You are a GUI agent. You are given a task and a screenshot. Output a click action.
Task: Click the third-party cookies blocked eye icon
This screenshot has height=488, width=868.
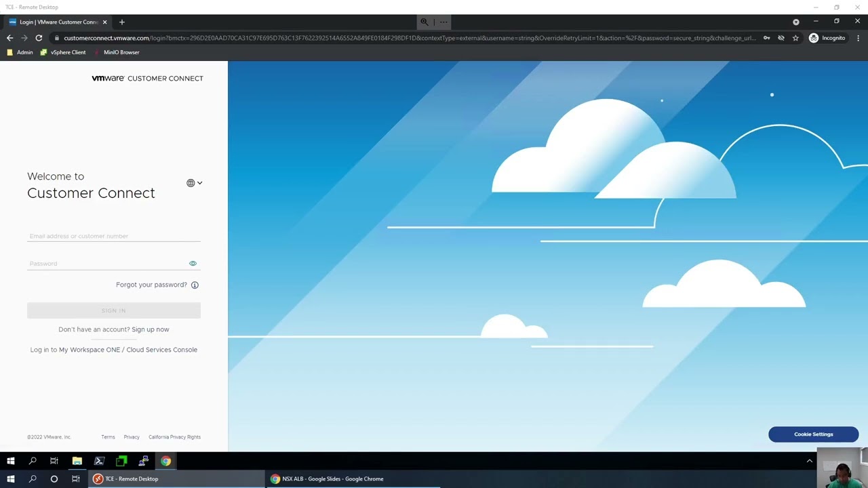(x=781, y=38)
